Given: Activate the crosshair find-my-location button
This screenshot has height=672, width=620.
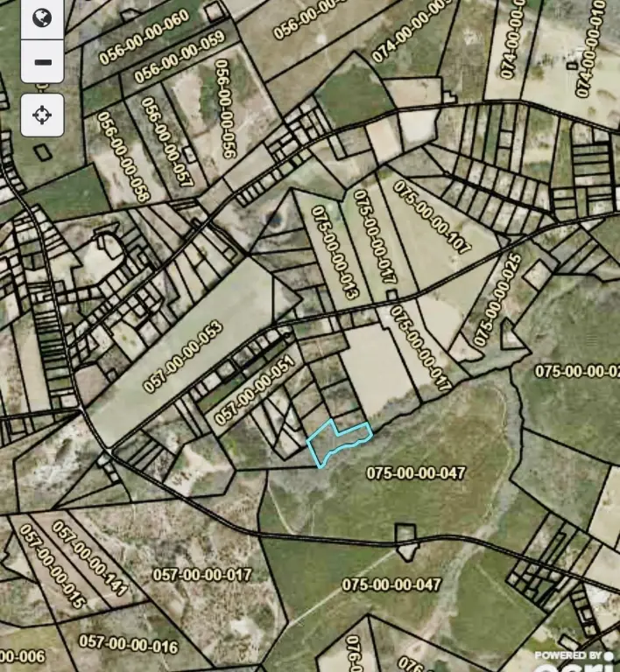Looking at the screenshot, I should click(41, 114).
